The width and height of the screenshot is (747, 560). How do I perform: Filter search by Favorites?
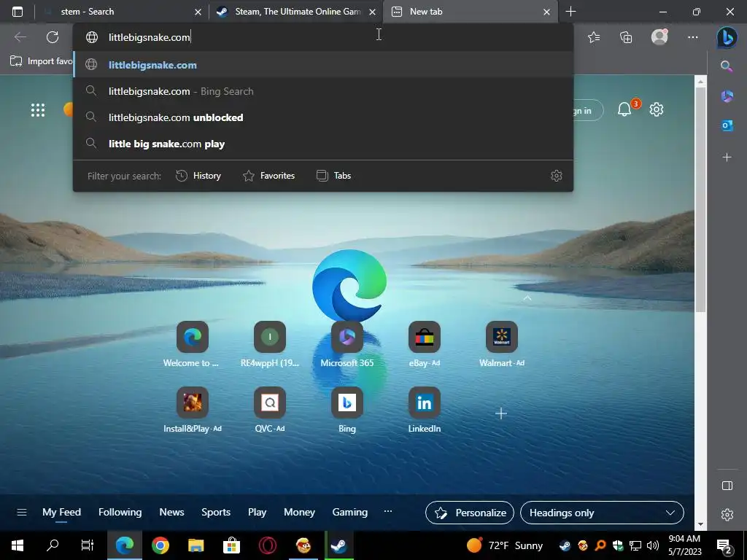(268, 176)
